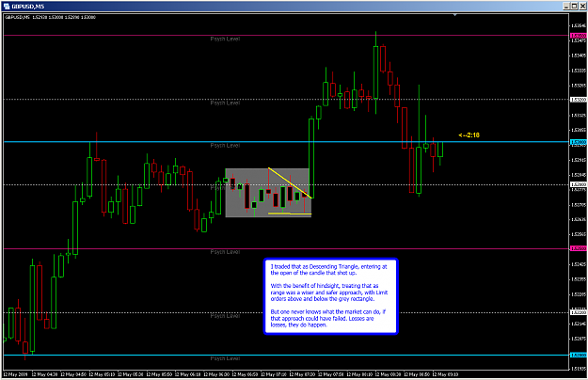Click the magenta 1.53500 price label
The width and height of the screenshot is (588, 380).
pyautogui.click(x=578, y=36)
